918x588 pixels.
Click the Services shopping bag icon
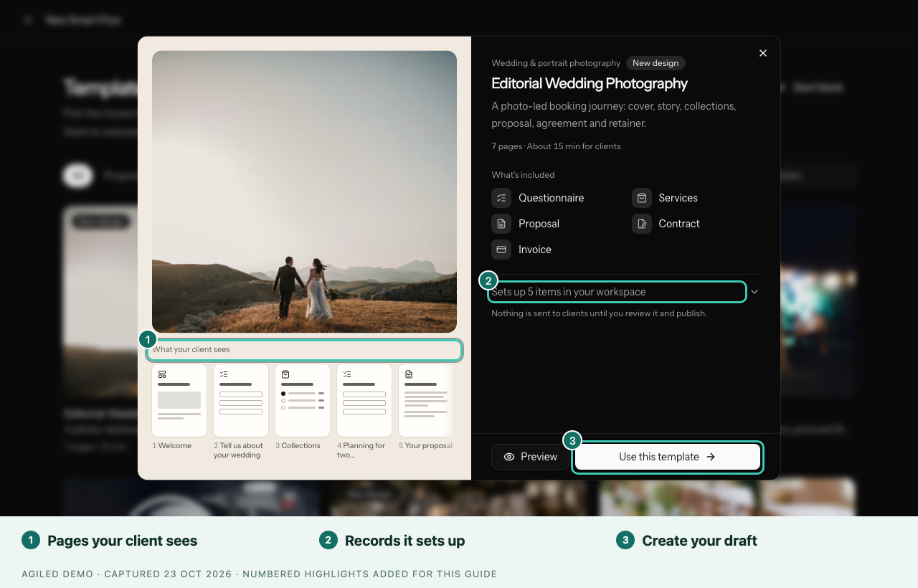click(x=642, y=198)
